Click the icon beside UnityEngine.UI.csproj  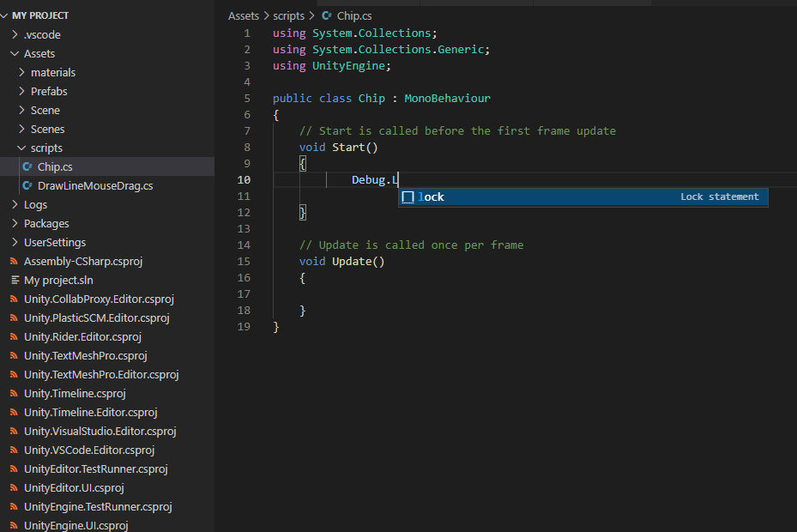[x=15, y=525]
